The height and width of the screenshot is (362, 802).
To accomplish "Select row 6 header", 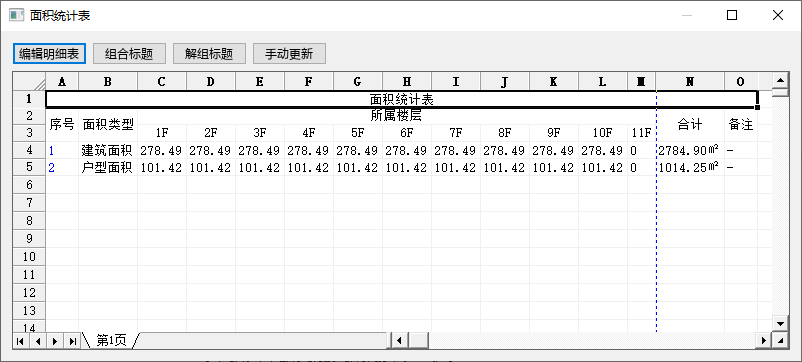I will pos(29,185).
